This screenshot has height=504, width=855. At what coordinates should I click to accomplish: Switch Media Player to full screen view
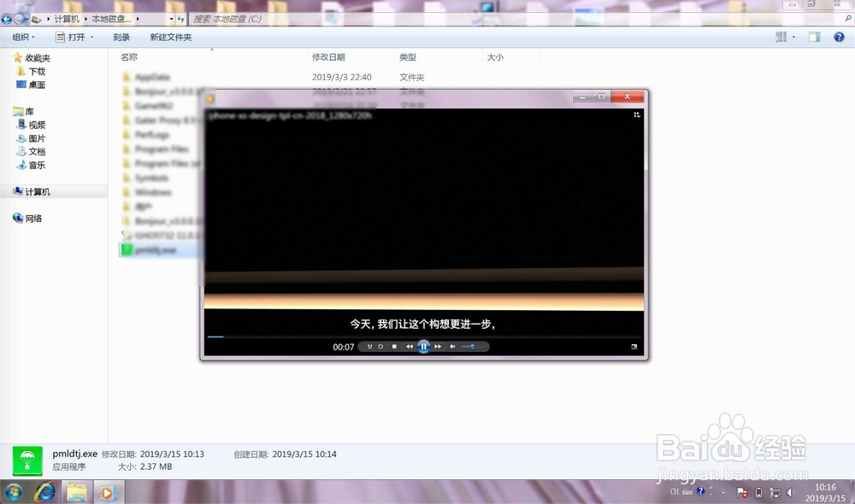point(634,347)
